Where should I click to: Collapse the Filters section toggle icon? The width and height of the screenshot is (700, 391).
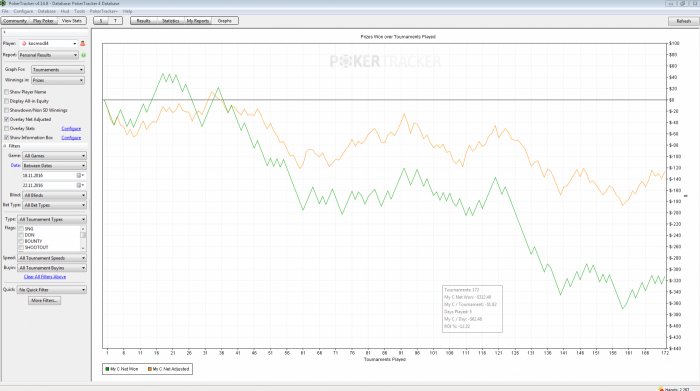[5, 146]
